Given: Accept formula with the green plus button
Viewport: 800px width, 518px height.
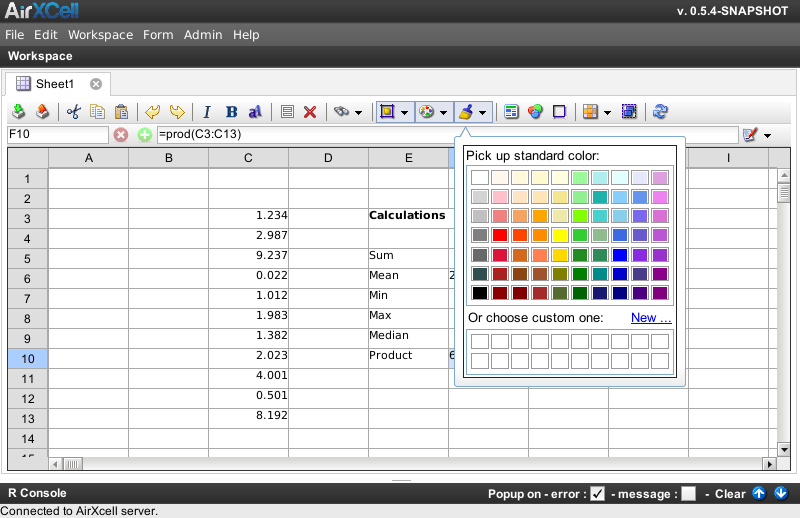Looking at the screenshot, I should coord(145,135).
